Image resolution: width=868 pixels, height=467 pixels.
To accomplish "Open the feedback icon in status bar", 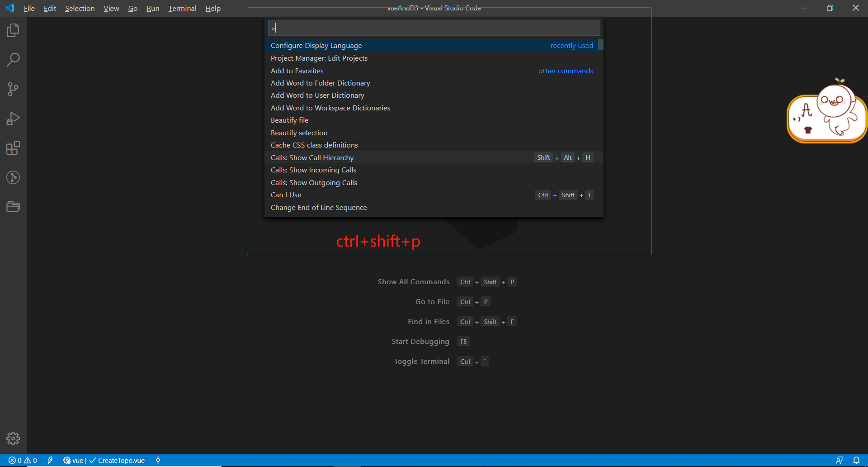I will 839,460.
